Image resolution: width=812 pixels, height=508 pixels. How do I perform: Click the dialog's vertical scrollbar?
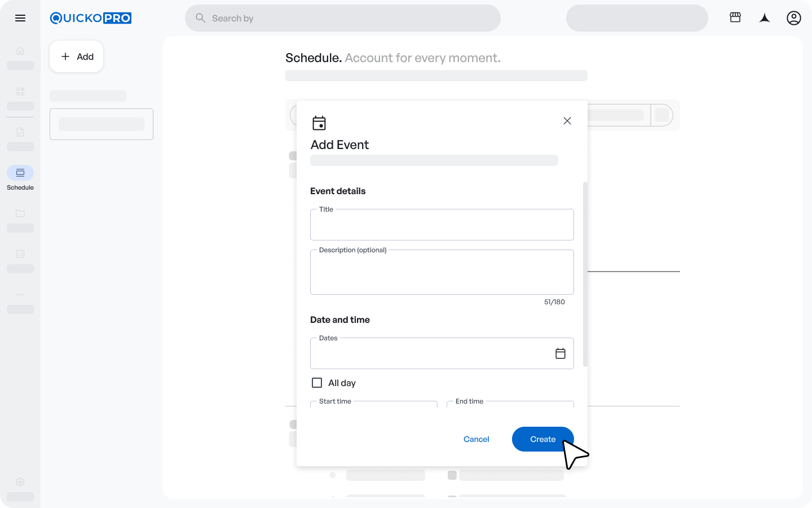point(585,274)
